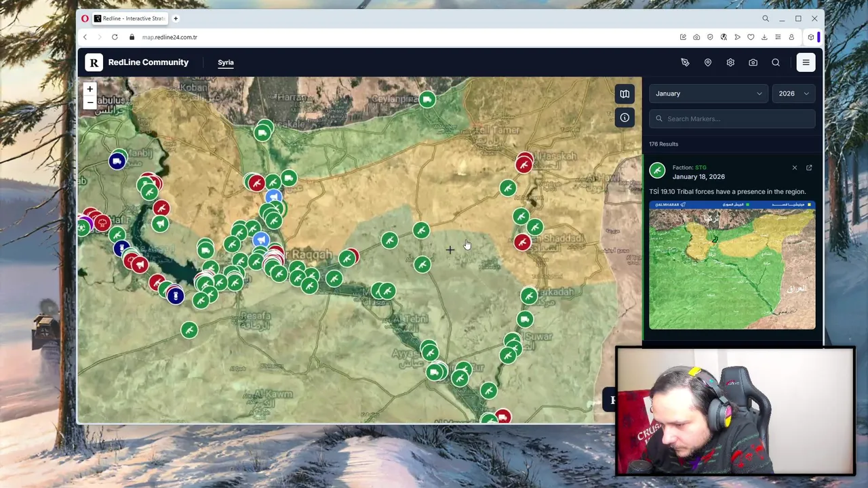Image resolution: width=868 pixels, height=488 pixels.
Task: Click the 'Faction: STG' label
Action: click(689, 167)
